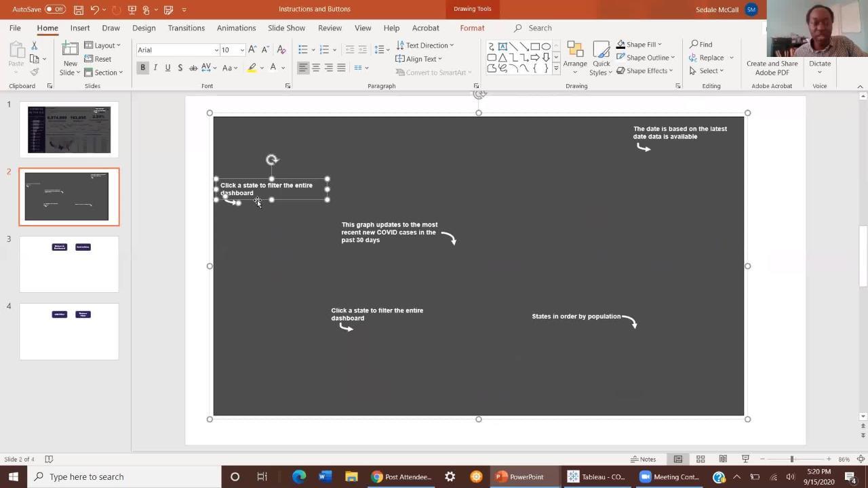868x488 pixels.
Task: Select the Right Arrow shape in the gallery
Action: pos(535,58)
